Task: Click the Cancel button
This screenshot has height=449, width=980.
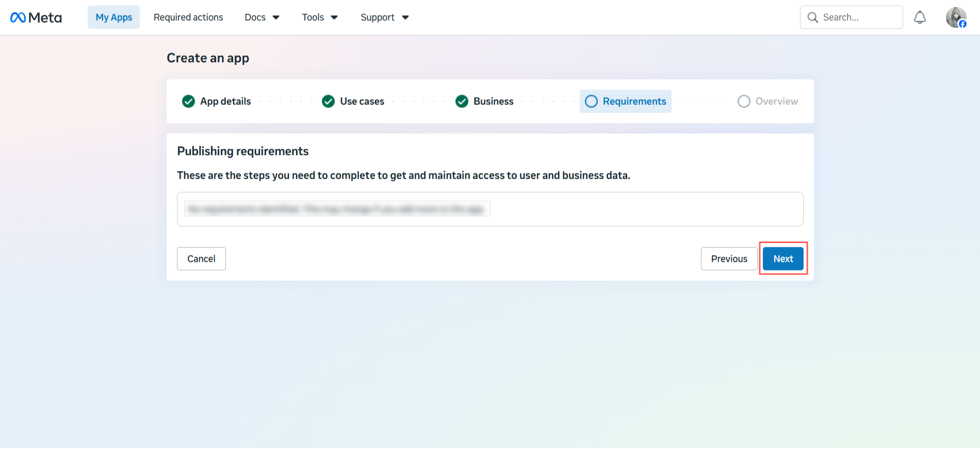Action: [201, 259]
